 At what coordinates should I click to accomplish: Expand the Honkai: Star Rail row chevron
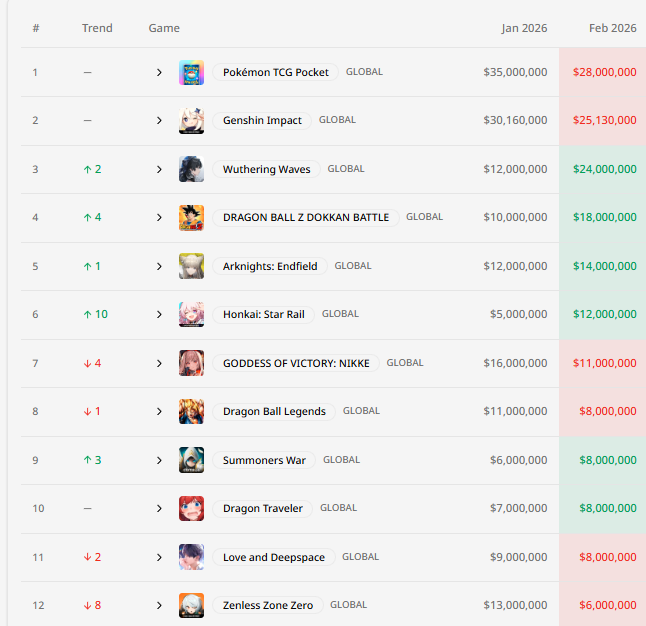(159, 314)
